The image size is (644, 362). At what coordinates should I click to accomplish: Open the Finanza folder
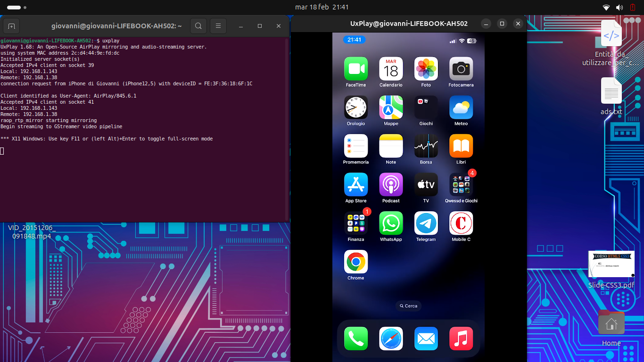(x=355, y=223)
